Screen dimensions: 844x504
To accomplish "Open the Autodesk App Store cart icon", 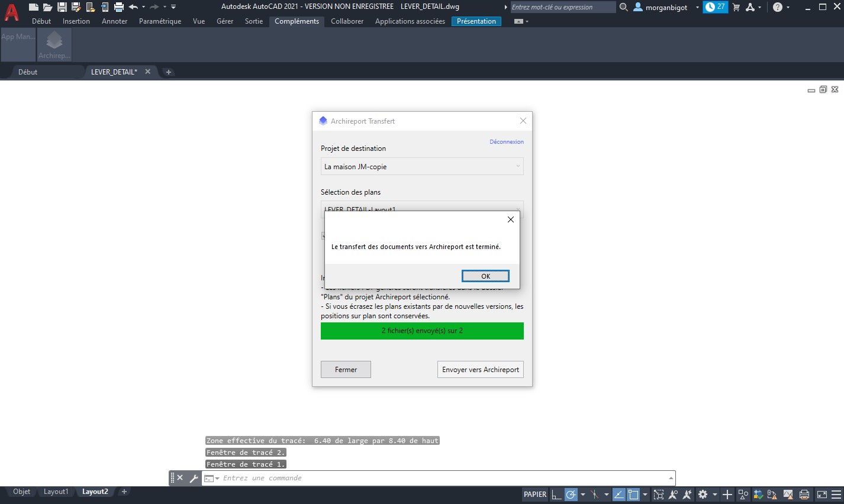I will [x=736, y=7].
